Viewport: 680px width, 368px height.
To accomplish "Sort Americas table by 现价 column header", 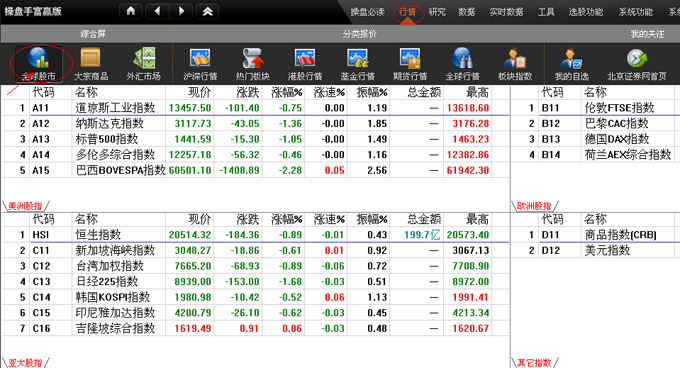I will pos(199,92).
